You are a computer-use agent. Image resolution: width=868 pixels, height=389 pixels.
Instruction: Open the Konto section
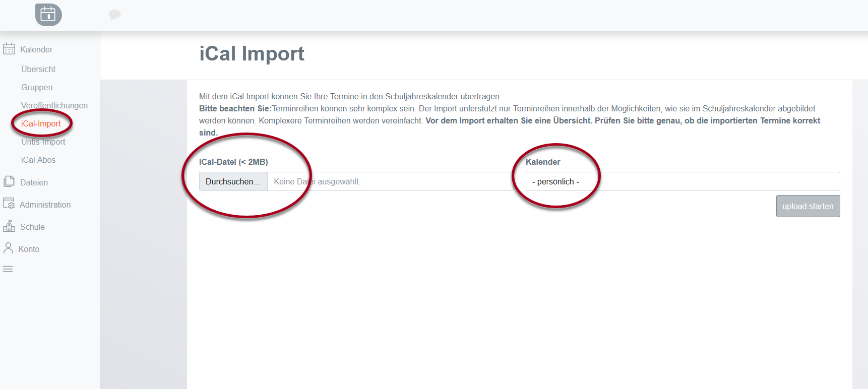click(29, 249)
